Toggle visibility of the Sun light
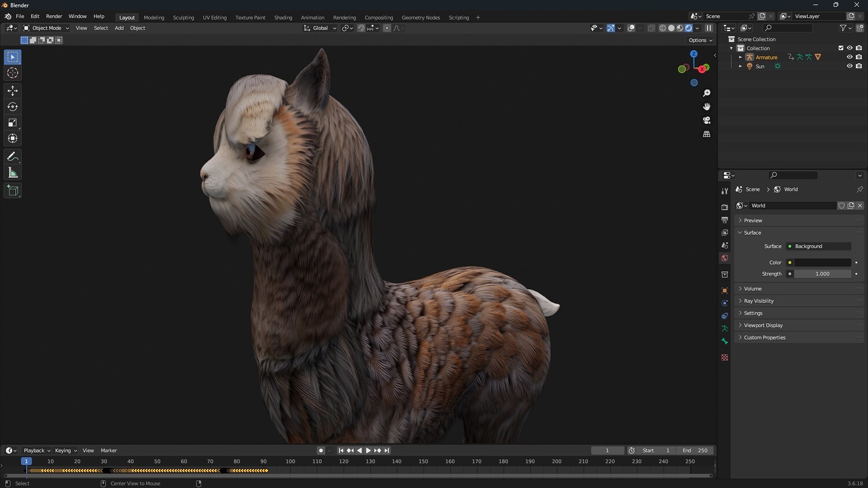Image resolution: width=868 pixels, height=488 pixels. point(849,66)
